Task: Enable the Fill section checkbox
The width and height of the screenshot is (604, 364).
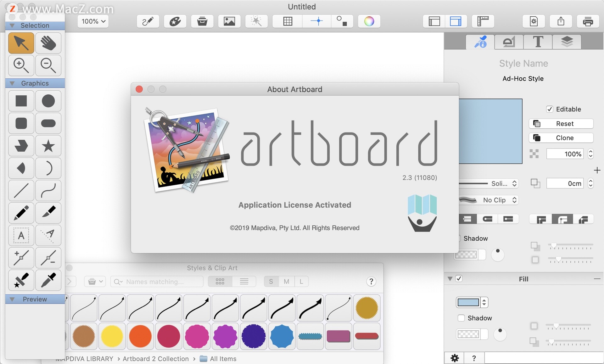Action: [459, 278]
